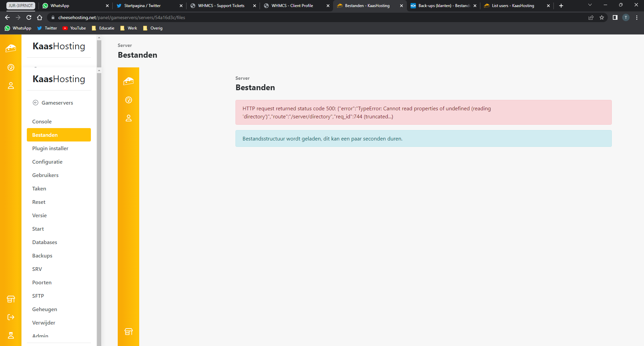The width and height of the screenshot is (644, 346).
Task: Click the share page icon in address bar
Action: 591,17
